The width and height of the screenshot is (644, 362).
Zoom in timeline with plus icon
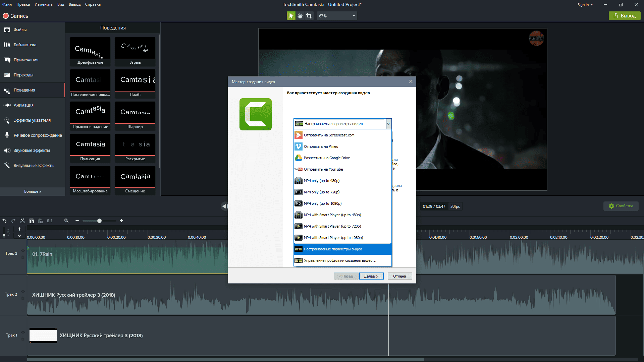coord(121,221)
